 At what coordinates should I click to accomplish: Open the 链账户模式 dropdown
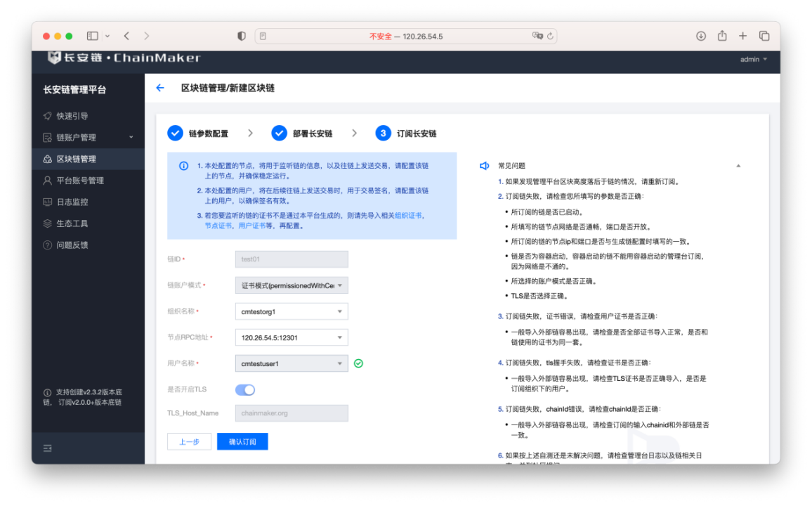coord(292,285)
